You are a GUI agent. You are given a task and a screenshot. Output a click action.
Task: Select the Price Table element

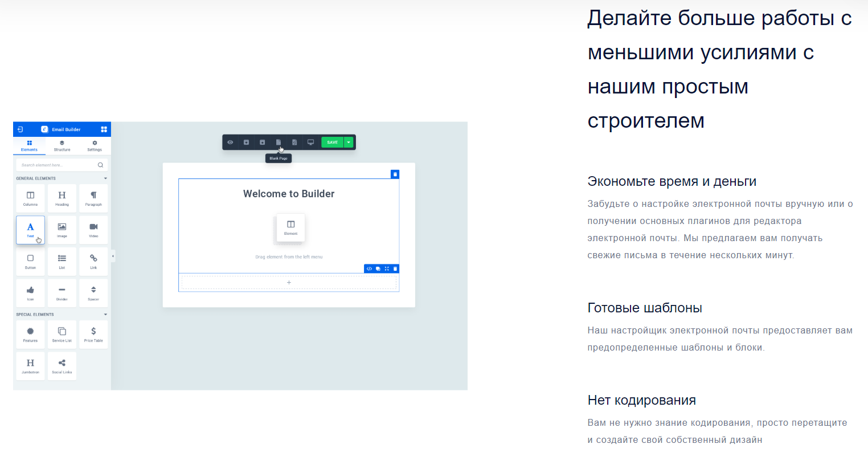(x=93, y=335)
